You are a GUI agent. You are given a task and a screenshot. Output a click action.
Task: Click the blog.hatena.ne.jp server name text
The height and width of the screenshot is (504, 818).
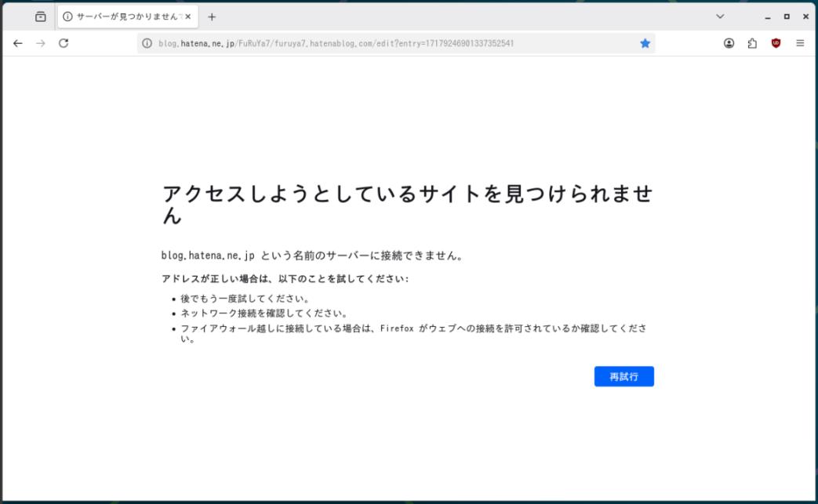[x=208, y=256]
